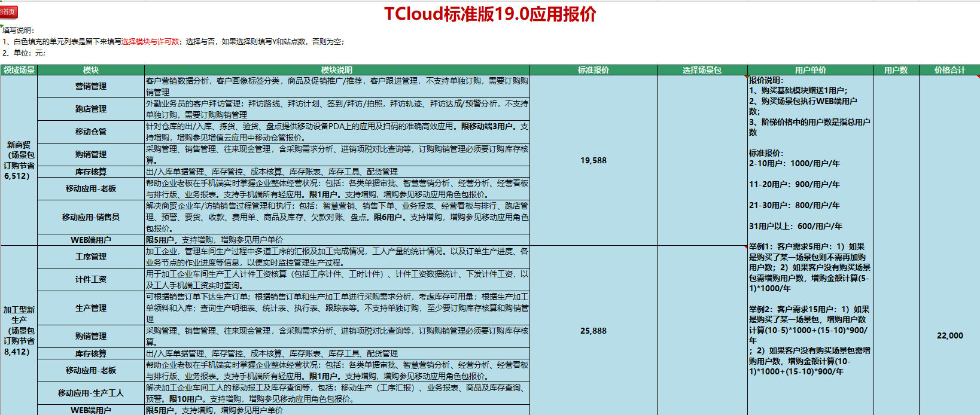Select 库存核算 under the 新商贸 scenario
The image size is (980, 415).
pyautogui.click(x=91, y=172)
